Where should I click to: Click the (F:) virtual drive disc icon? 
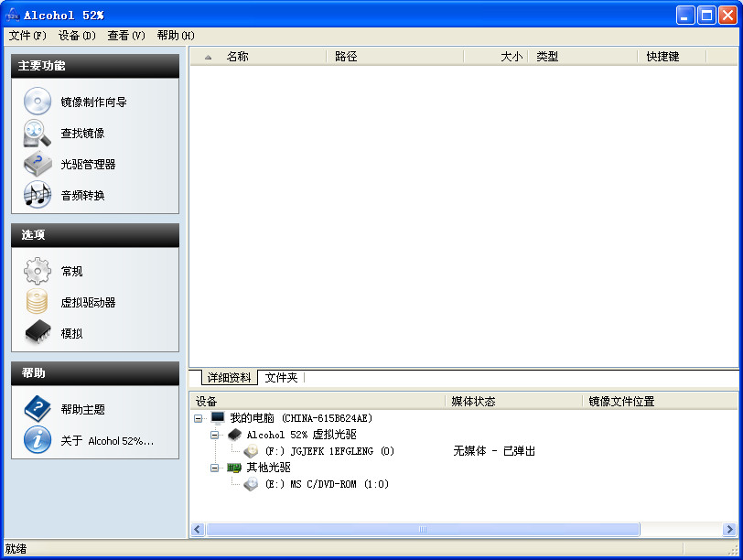[251, 450]
